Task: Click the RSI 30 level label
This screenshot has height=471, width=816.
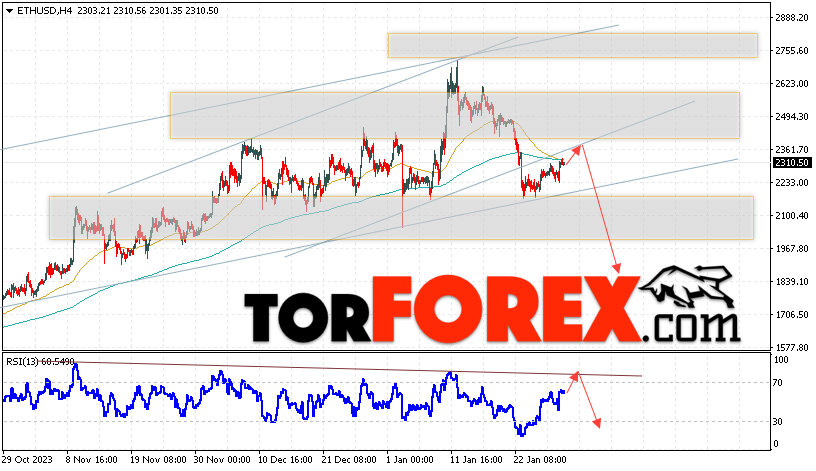Action: tap(777, 422)
